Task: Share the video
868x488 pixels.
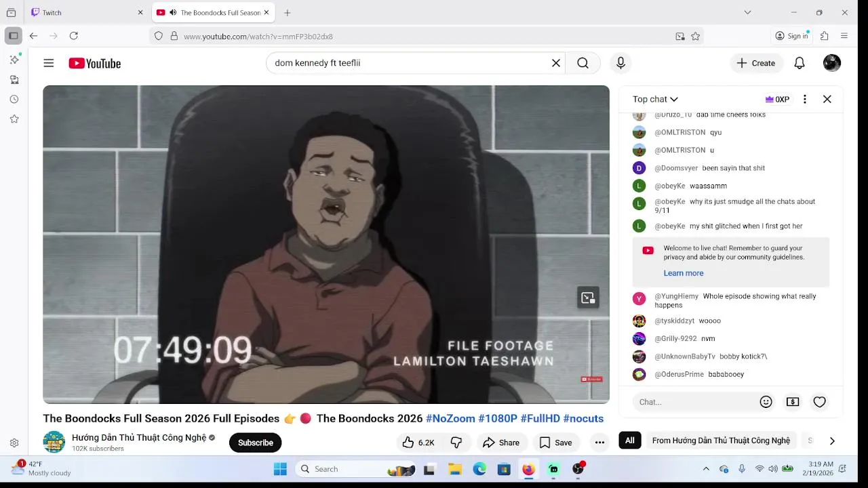Action: pyautogui.click(x=501, y=443)
